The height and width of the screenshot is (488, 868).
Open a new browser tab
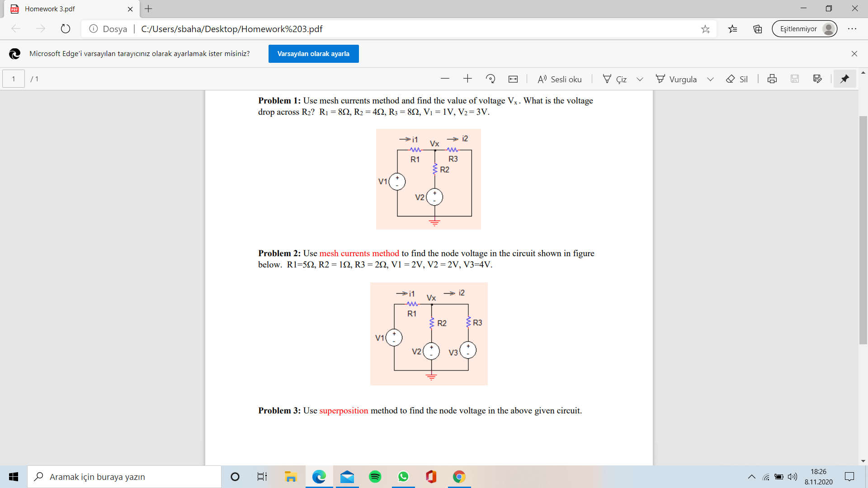pyautogui.click(x=148, y=9)
